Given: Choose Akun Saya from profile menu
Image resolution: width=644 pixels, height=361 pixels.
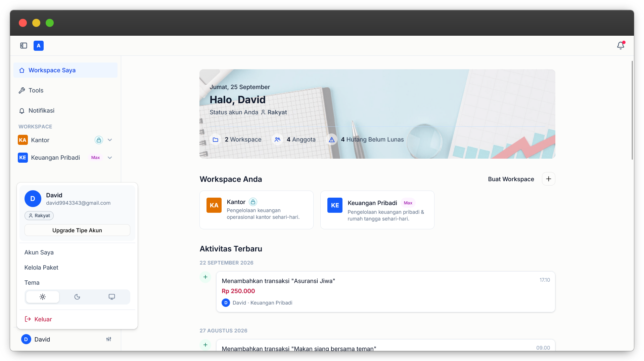Looking at the screenshot, I should [x=77, y=252].
